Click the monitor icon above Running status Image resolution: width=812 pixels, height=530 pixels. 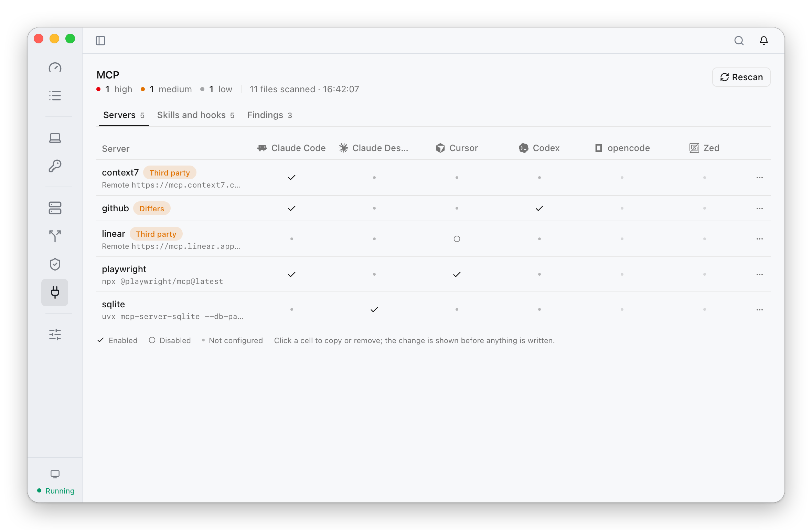[x=55, y=474]
